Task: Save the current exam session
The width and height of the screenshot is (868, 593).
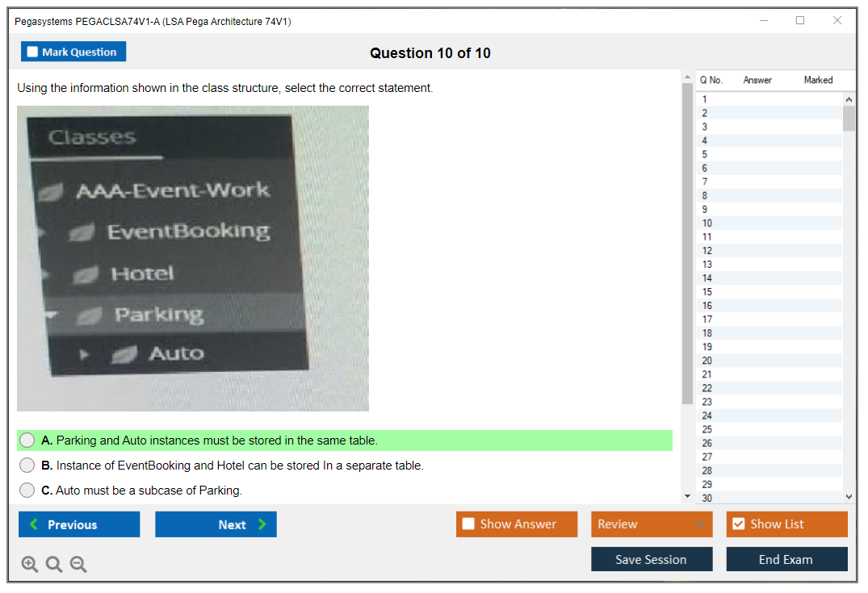Action: tap(651, 559)
